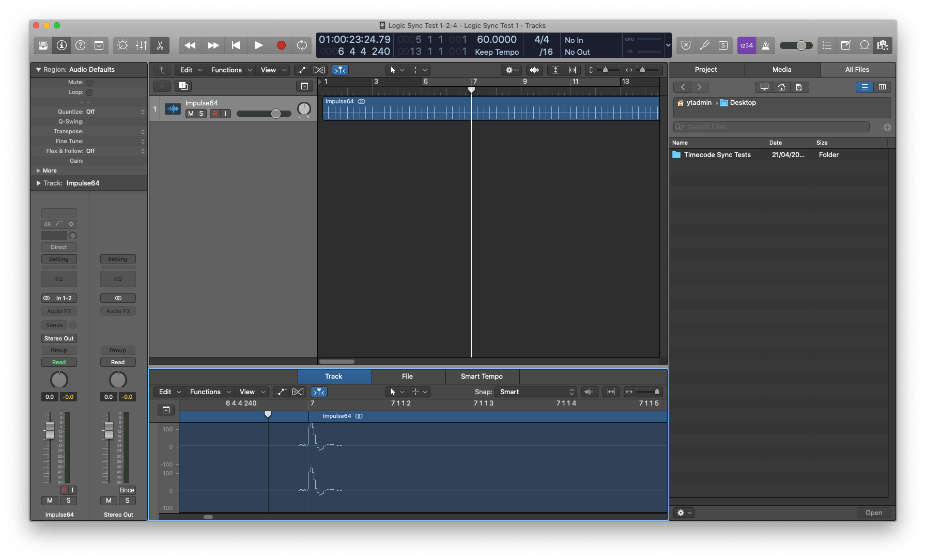This screenshot has height=560, width=926.
Task: Click the Fast Forward transport button
Action: (x=213, y=45)
